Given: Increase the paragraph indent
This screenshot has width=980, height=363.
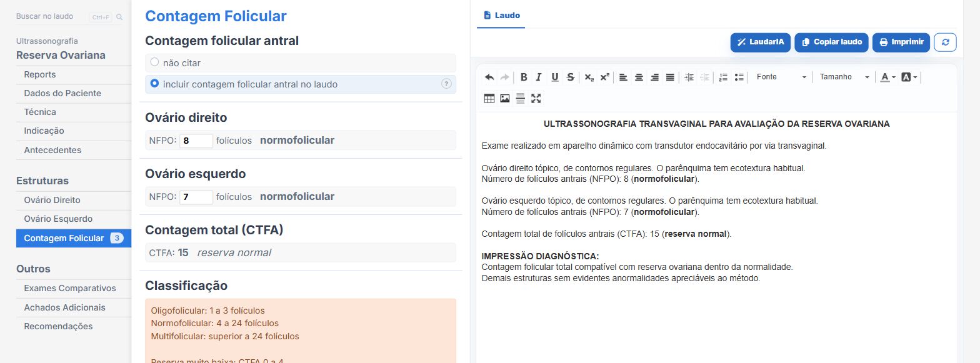Looking at the screenshot, I should tap(689, 77).
